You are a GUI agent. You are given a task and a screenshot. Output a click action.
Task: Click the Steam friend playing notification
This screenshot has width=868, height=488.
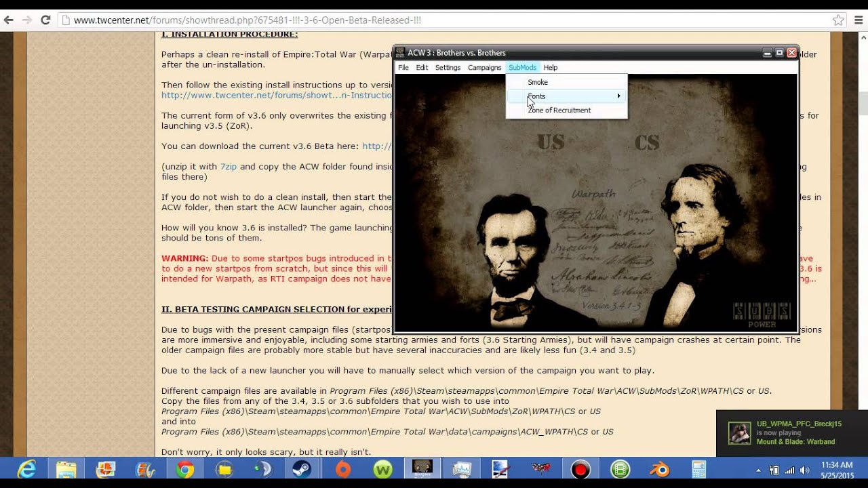[792, 433]
